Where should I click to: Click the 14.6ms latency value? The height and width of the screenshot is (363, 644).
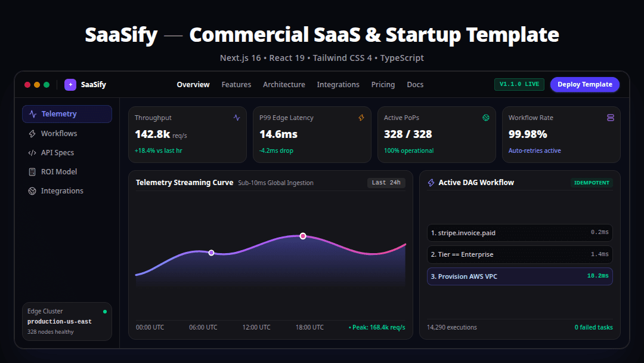click(x=278, y=134)
